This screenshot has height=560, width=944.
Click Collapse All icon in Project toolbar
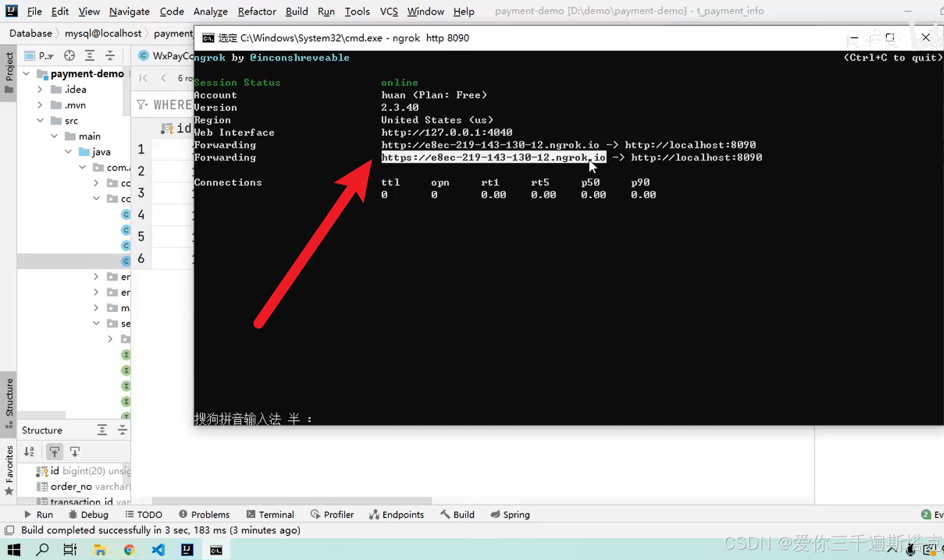(x=110, y=55)
